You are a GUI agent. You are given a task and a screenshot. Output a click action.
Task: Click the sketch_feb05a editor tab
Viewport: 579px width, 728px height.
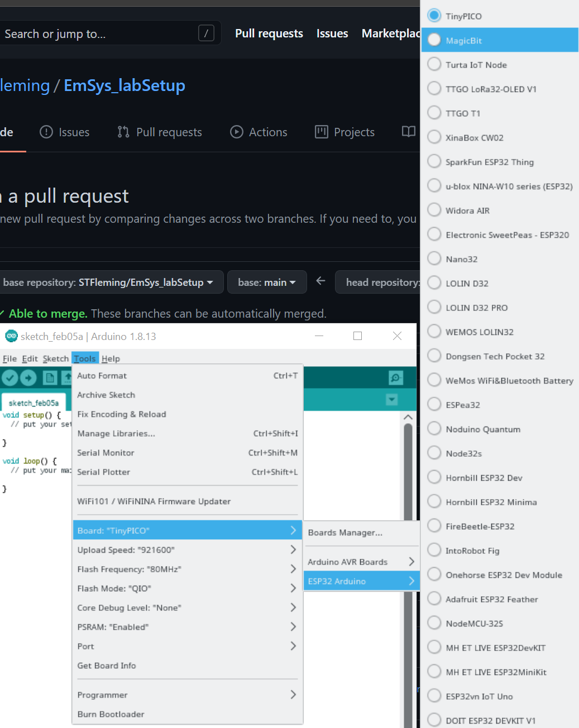(34, 403)
